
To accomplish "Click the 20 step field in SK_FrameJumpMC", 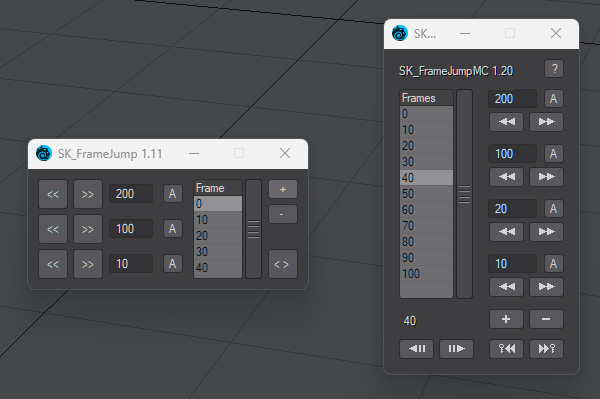I will 512,209.
